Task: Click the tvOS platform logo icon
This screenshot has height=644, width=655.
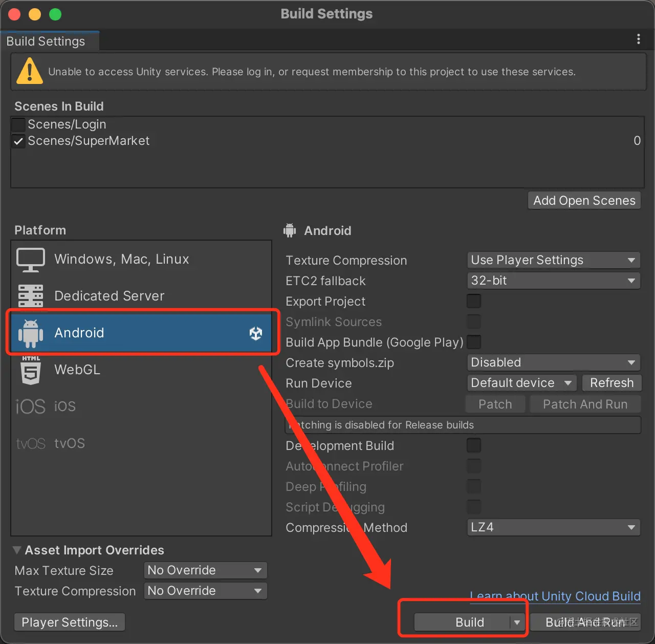Action: coord(31,443)
